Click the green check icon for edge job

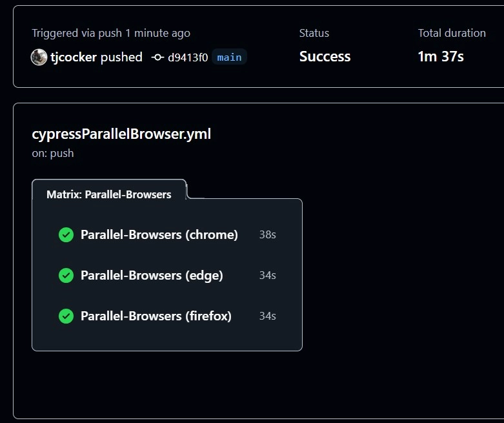pos(66,275)
